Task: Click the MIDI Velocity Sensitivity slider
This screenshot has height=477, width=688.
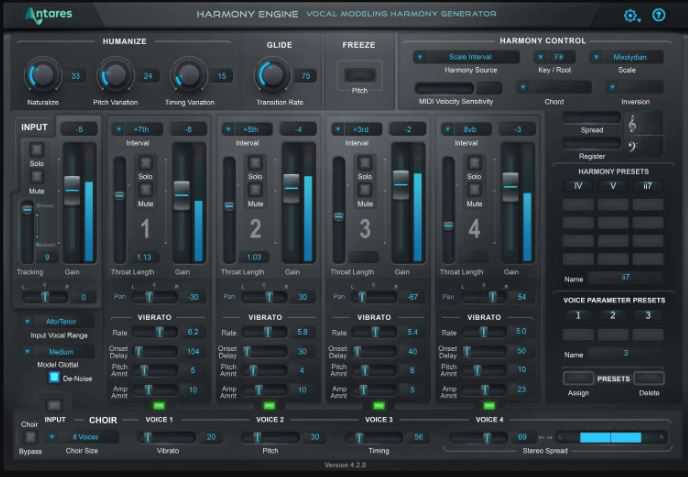Action: [x=444, y=88]
